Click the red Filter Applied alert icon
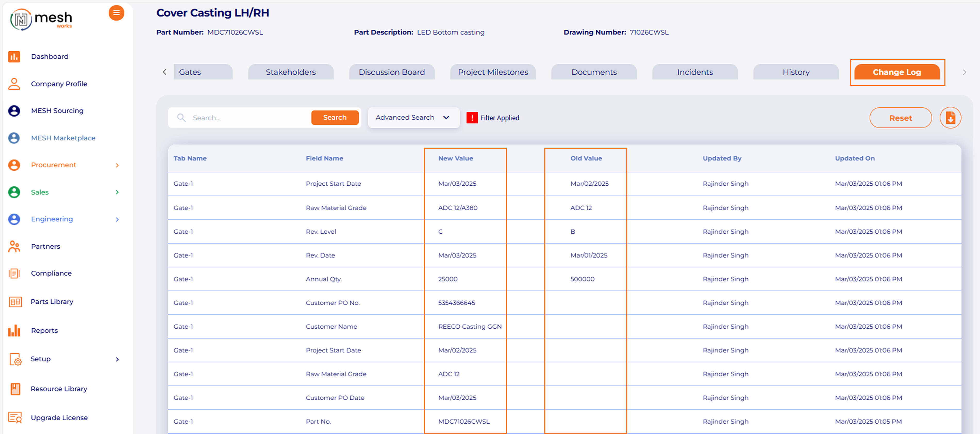980x434 pixels. point(472,118)
